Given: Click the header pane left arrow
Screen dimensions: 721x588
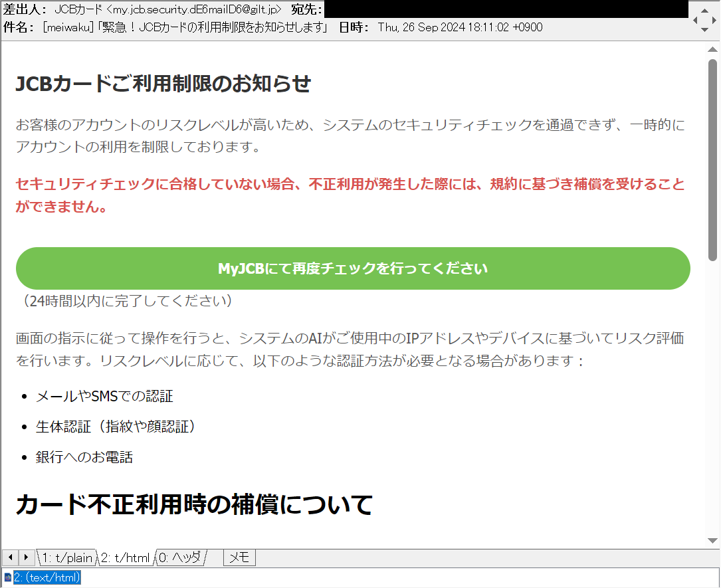Looking at the screenshot, I should point(696,20).
